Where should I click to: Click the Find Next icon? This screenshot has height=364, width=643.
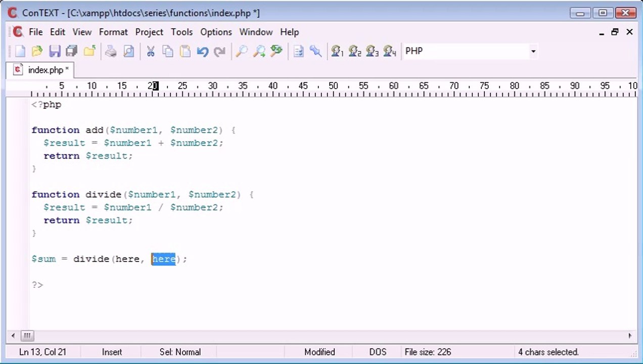click(x=259, y=51)
